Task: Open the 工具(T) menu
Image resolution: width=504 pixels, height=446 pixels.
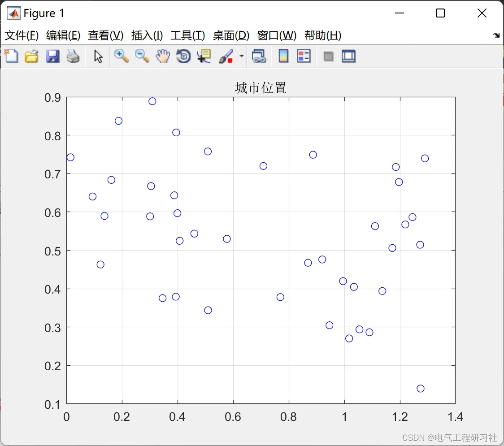Action: [188, 35]
